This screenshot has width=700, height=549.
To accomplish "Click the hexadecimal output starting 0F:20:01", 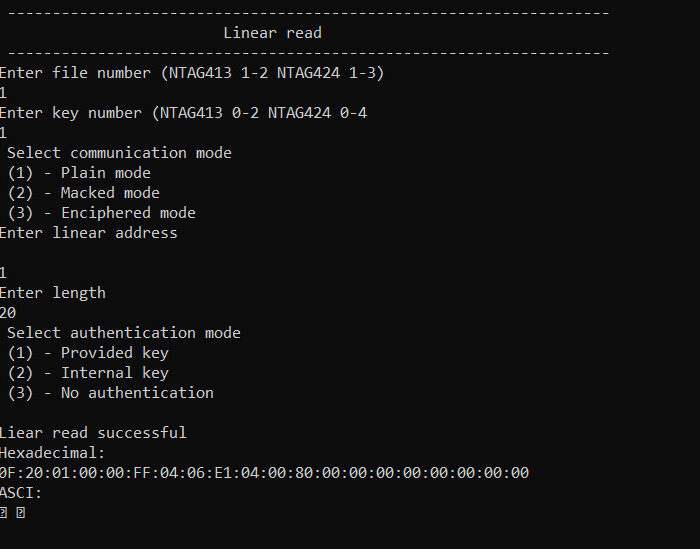I will tap(264, 473).
